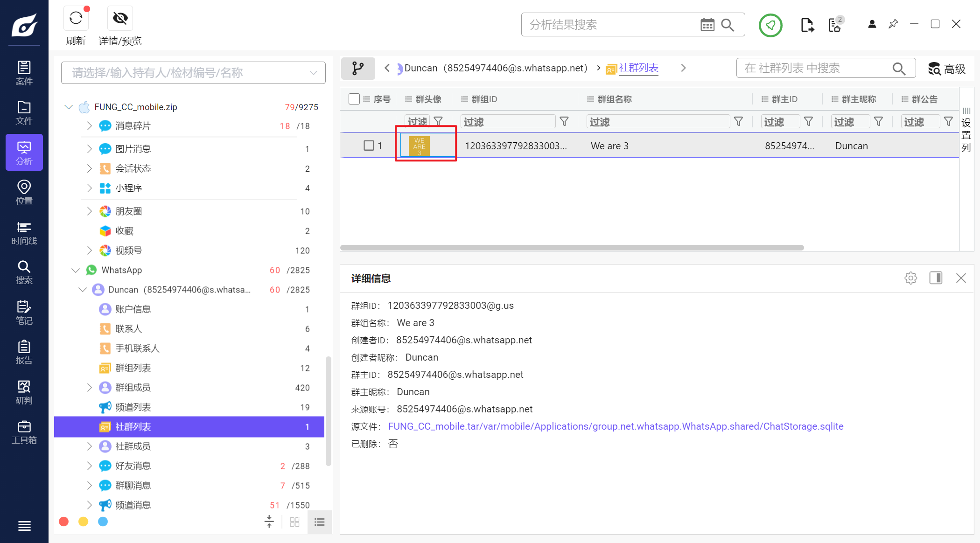Open the settings gear in 详细信息 panel

click(x=910, y=278)
